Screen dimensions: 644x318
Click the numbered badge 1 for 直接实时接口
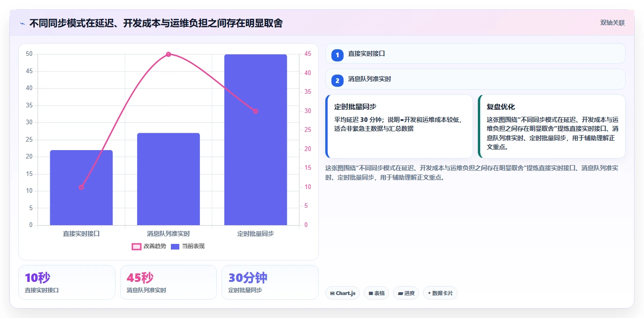click(x=337, y=54)
